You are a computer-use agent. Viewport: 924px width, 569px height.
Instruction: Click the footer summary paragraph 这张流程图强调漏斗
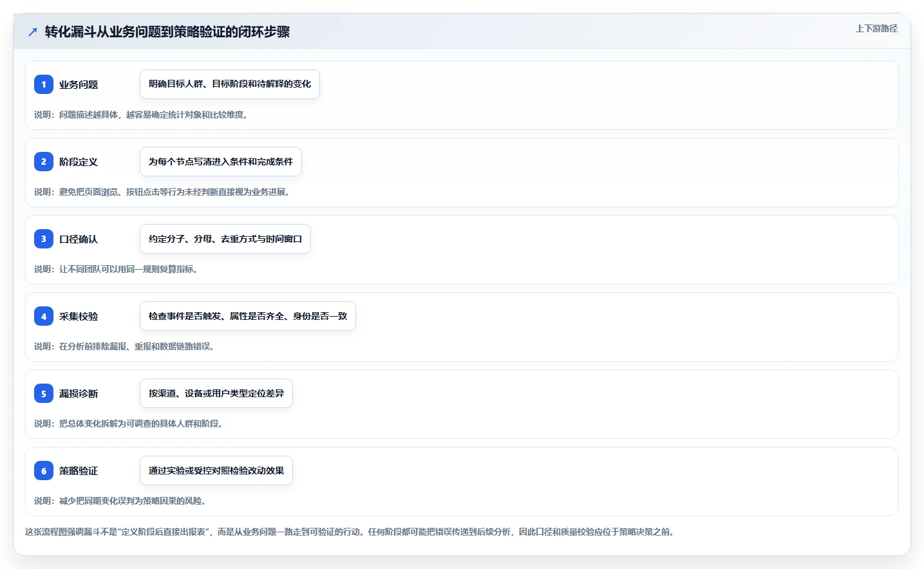point(350,532)
